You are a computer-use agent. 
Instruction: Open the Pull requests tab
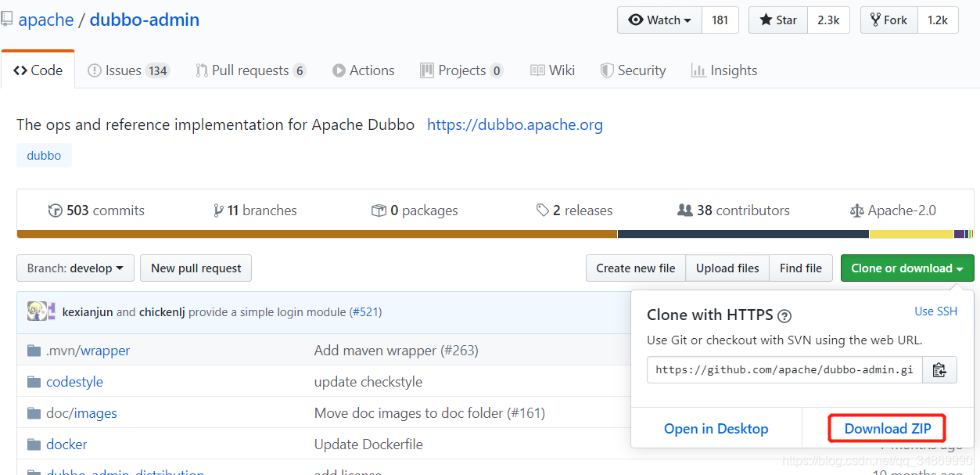tap(250, 70)
